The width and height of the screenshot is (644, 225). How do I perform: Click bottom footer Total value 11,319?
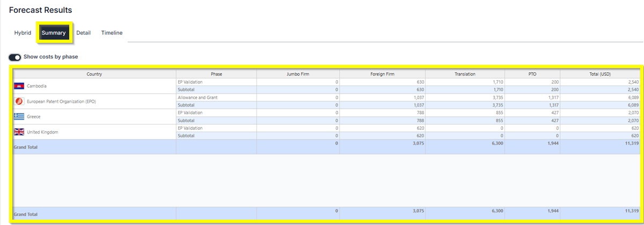(631, 211)
